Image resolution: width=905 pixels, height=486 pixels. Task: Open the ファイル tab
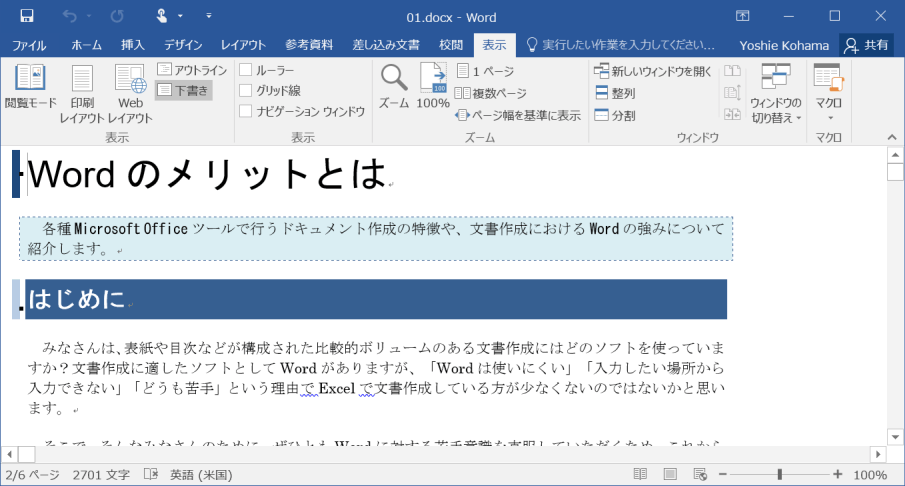point(29,45)
